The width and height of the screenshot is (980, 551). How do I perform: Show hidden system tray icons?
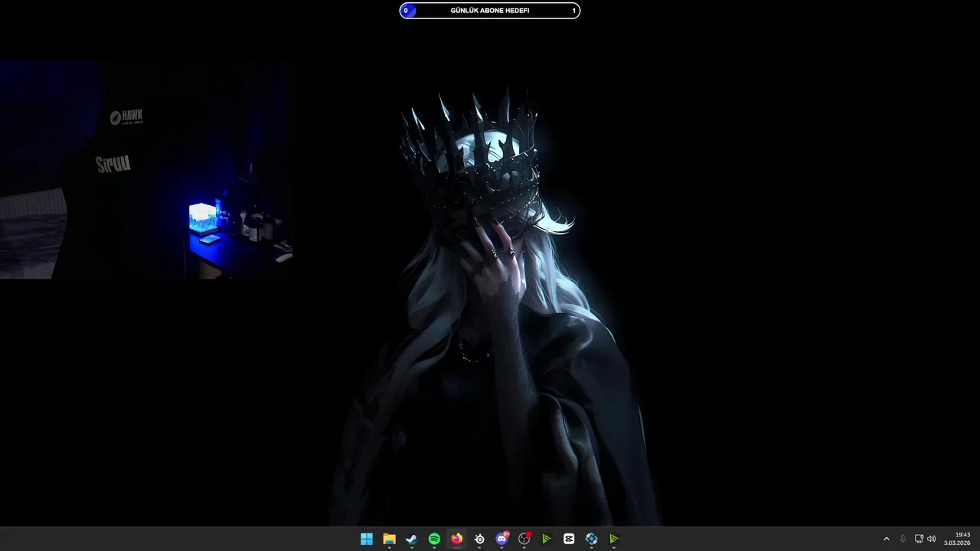tap(887, 539)
